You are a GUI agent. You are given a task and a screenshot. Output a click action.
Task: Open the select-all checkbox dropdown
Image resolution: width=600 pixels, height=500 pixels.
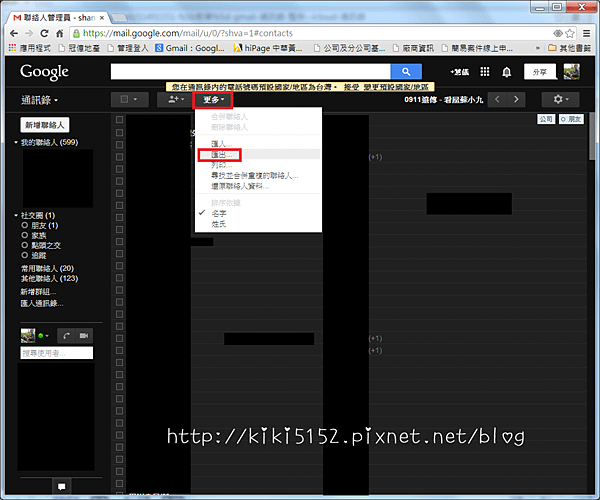[x=129, y=99]
